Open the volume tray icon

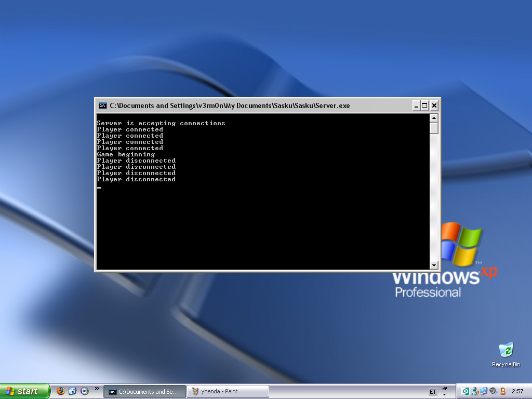pyautogui.click(x=493, y=391)
